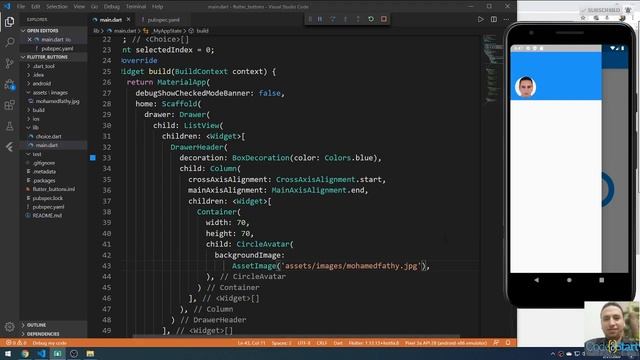Click Ln/Col indicator in status bar

251,343
